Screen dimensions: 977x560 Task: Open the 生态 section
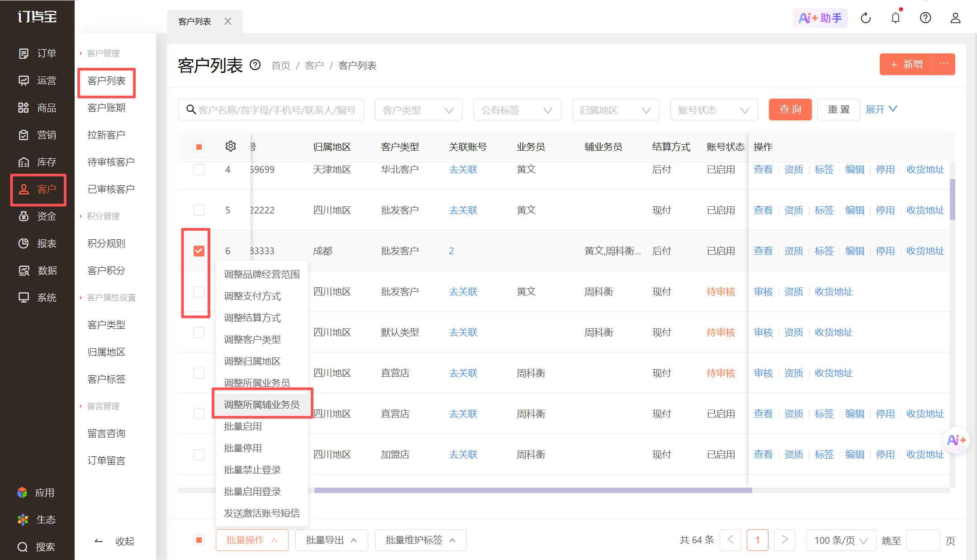[36, 519]
